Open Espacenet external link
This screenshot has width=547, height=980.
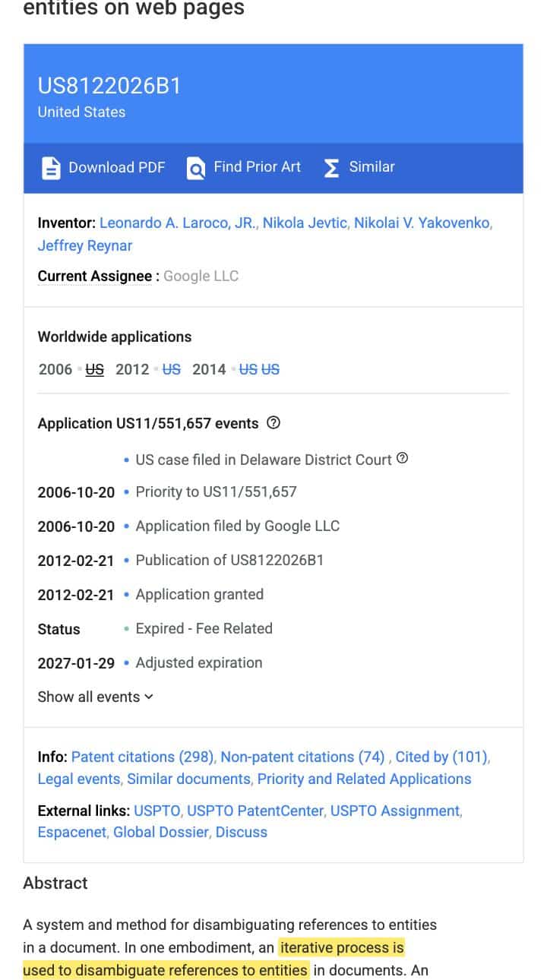[x=74, y=832]
